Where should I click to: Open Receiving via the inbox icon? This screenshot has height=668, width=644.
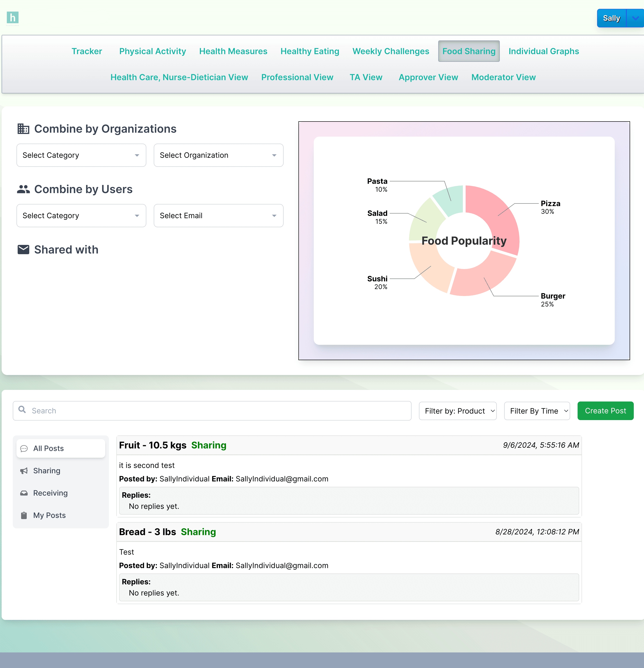[x=24, y=493]
